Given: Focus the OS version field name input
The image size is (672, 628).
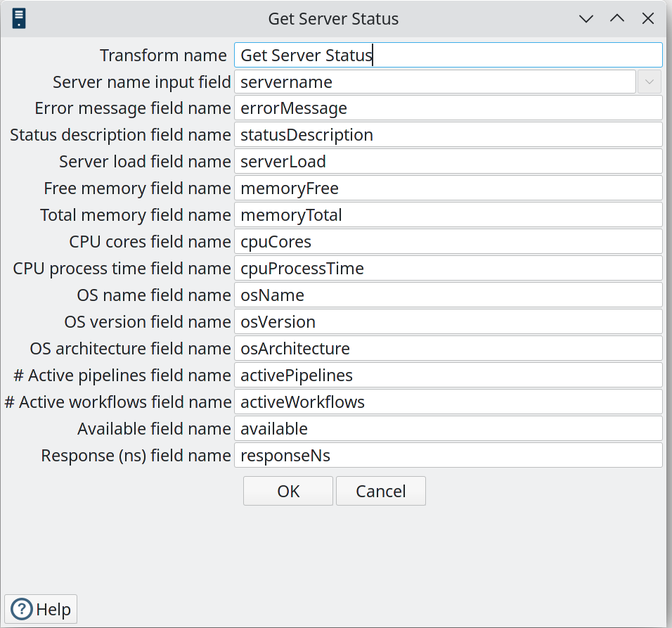Looking at the screenshot, I should coord(448,322).
